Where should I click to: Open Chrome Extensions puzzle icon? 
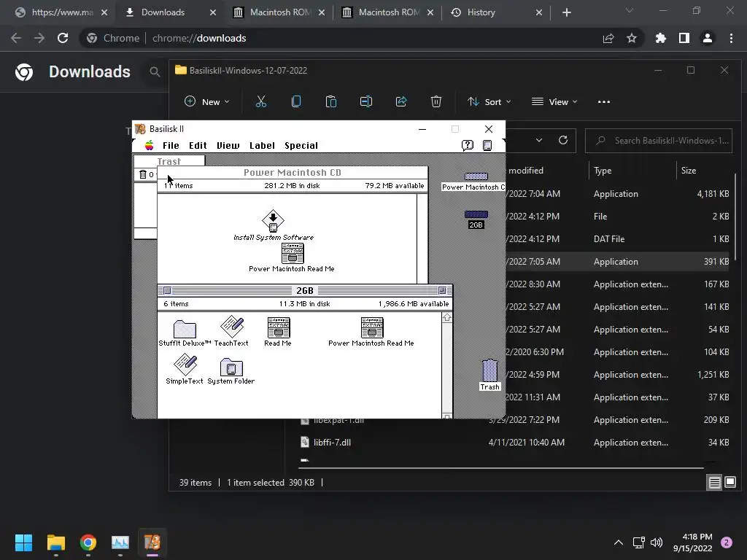click(x=660, y=38)
